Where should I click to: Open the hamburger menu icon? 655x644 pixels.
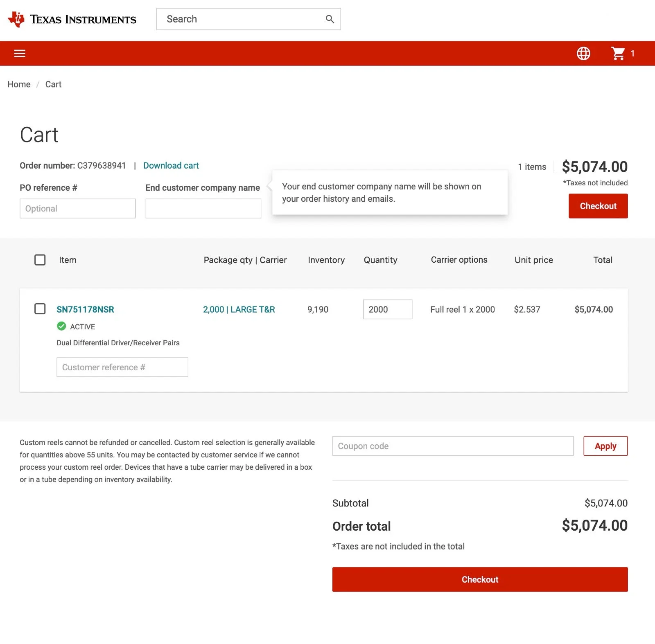20,53
